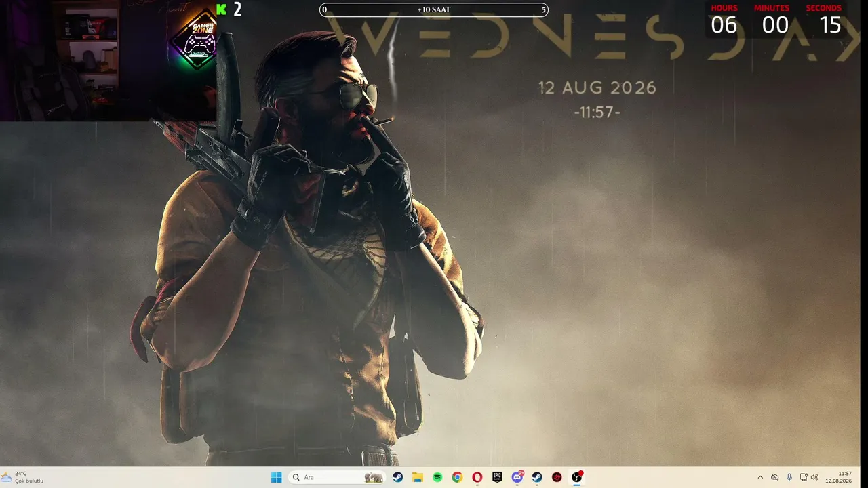
Task: Open the taskbar clock showing 11:57
Action: pos(839,477)
